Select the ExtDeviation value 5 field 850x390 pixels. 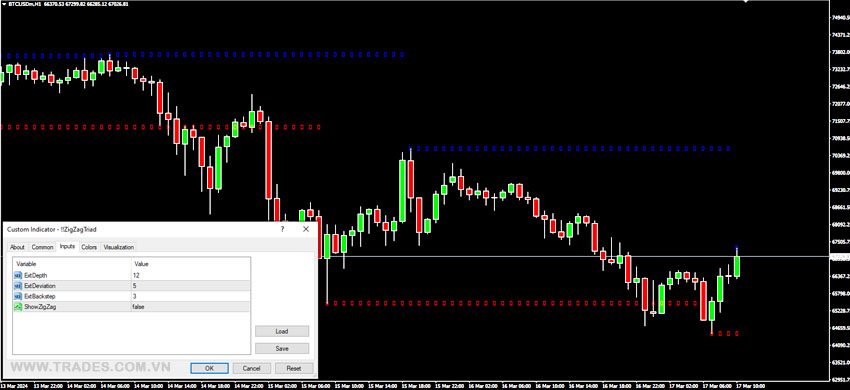(191, 286)
